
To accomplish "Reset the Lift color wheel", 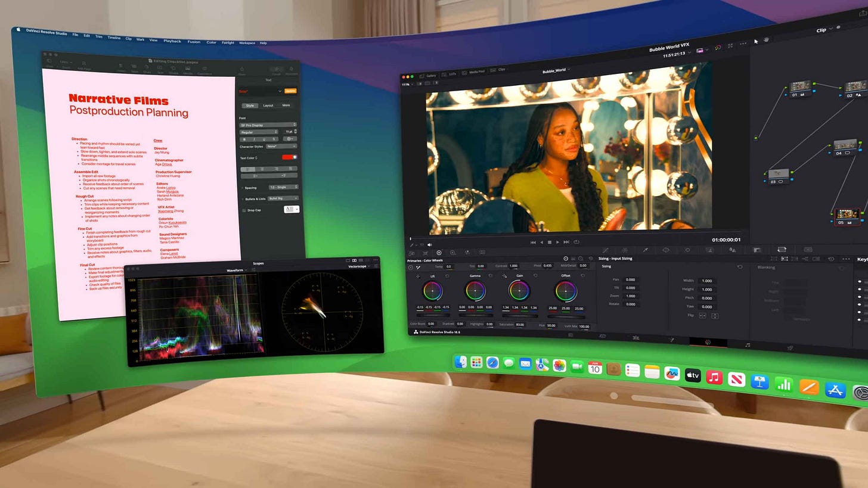I will [448, 276].
